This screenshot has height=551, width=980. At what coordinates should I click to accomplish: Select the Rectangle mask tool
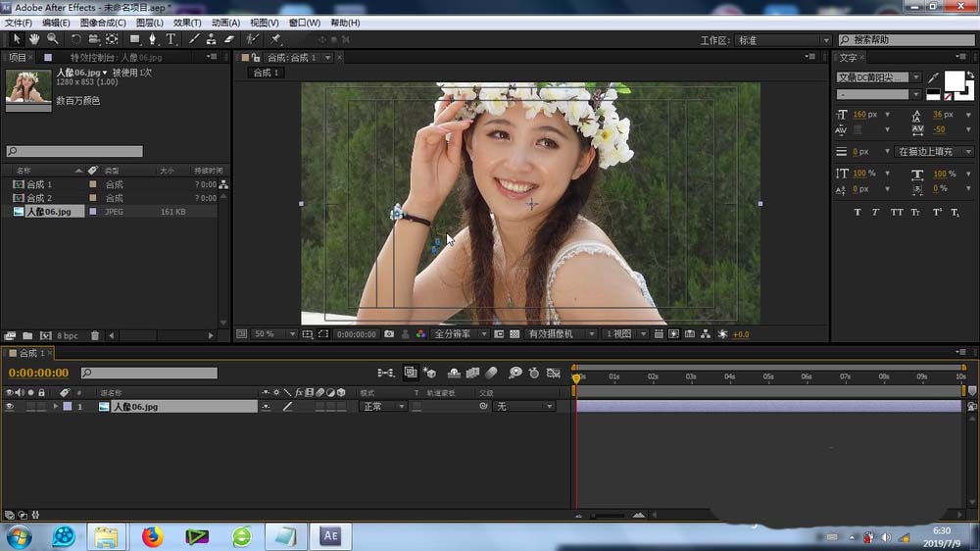(x=134, y=39)
